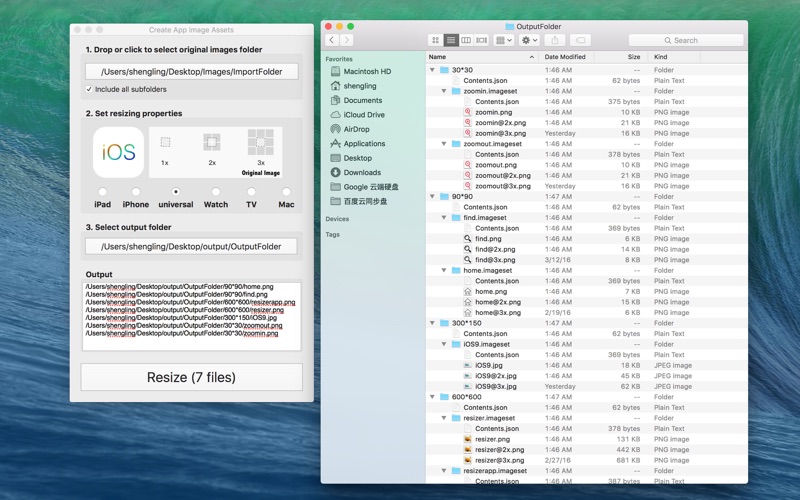
Task: Open the Finder action gear menu
Action: [529, 40]
